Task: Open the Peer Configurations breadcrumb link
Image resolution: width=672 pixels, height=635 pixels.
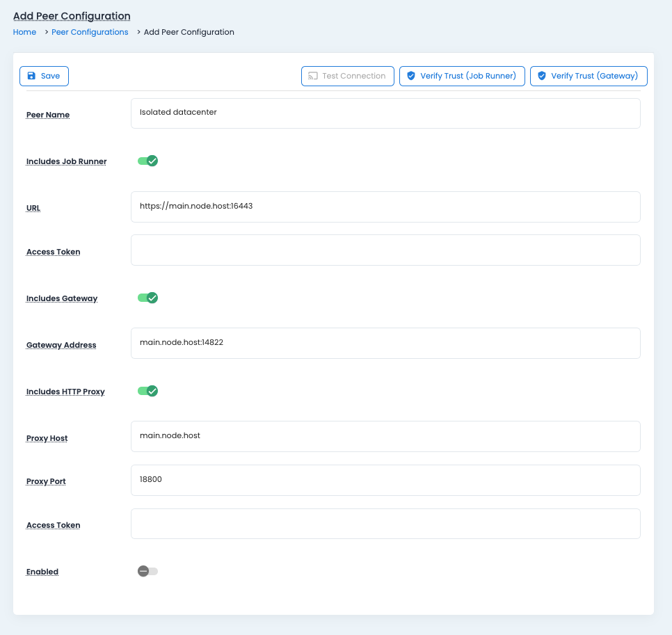Action: [x=90, y=32]
